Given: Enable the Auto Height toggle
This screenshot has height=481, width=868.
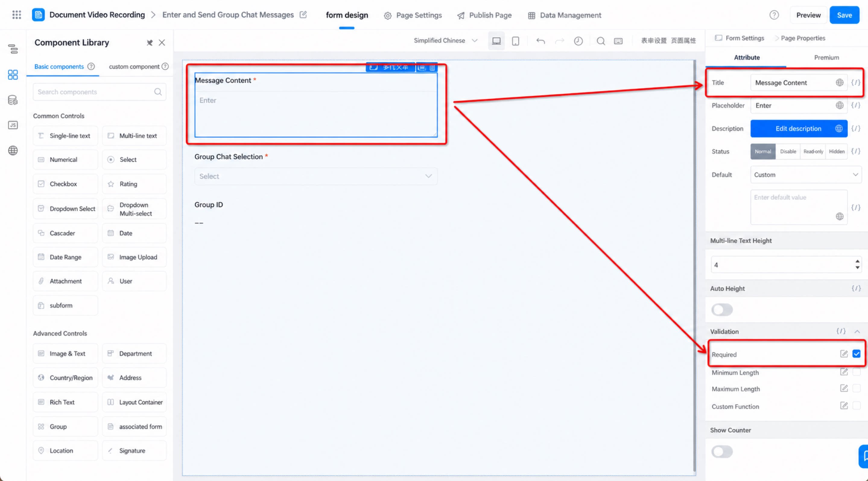Looking at the screenshot, I should coord(722,309).
